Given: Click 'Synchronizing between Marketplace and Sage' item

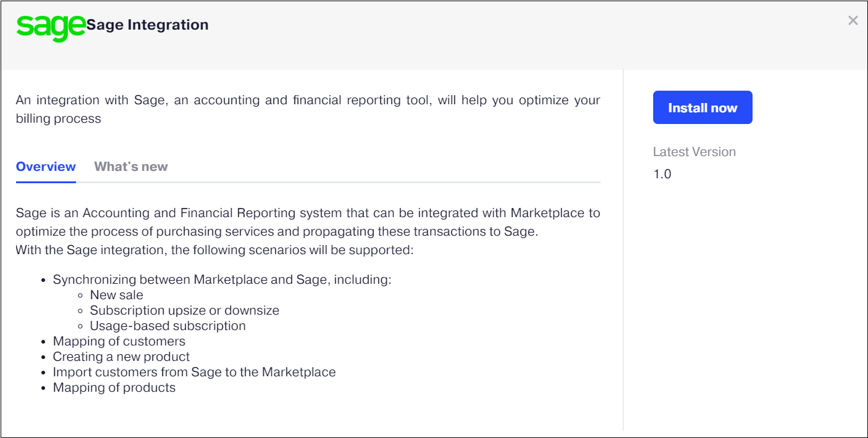Looking at the screenshot, I should pos(222,279).
